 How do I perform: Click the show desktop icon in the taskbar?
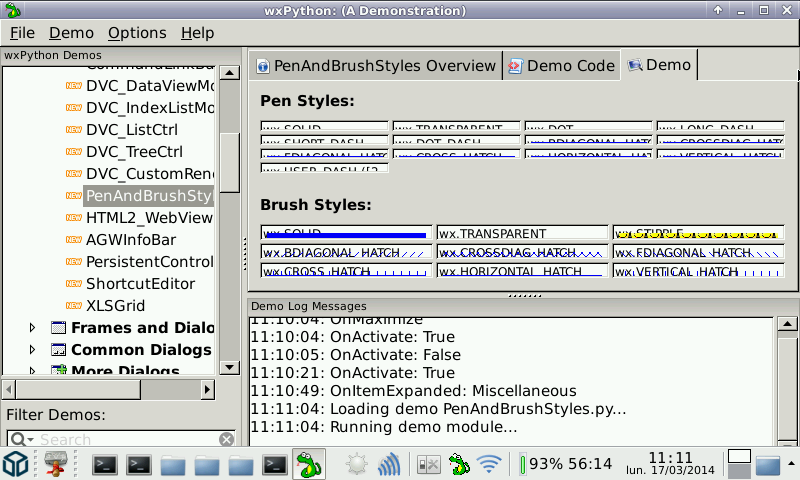(x=768, y=466)
